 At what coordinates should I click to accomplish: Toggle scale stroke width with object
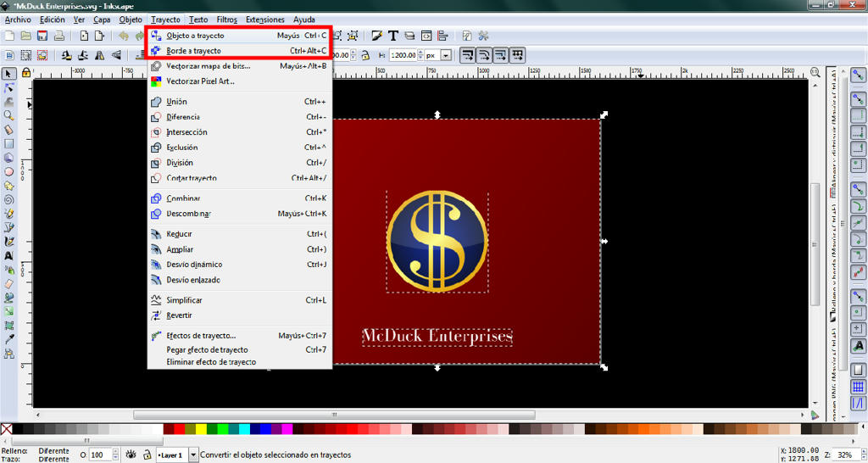tap(468, 55)
